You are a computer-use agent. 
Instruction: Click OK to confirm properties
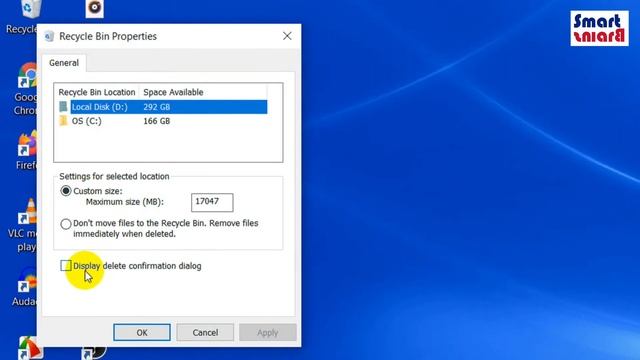click(x=142, y=332)
